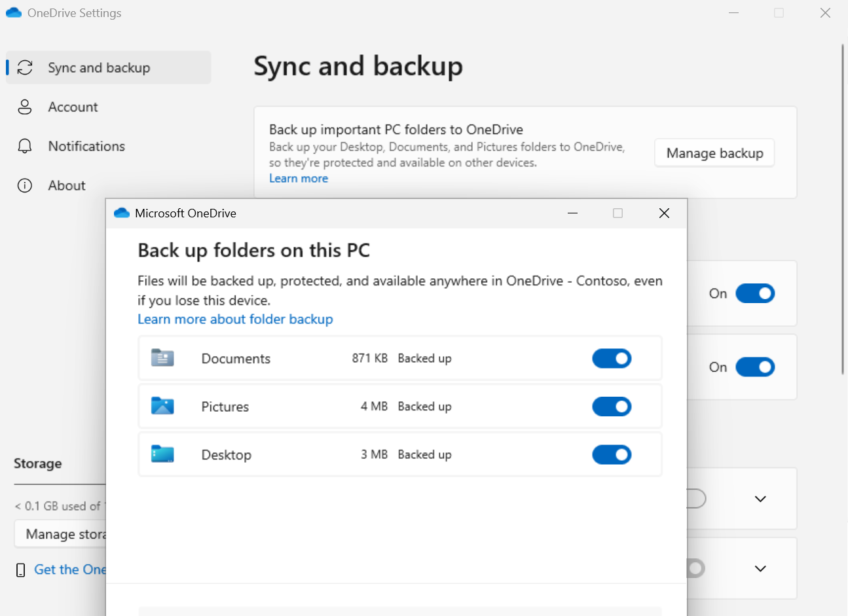The image size is (848, 616).
Task: Click OneDrive cloud icon in OneDrive Settings titlebar
Action: tap(14, 12)
